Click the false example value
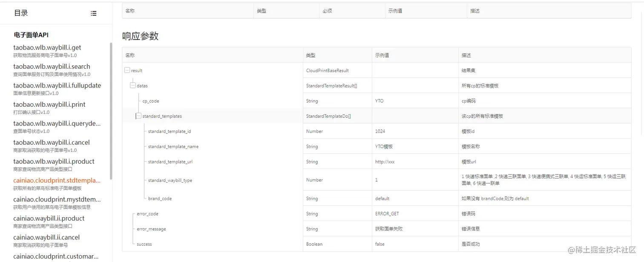Image resolution: width=644 pixels, height=262 pixels. (379, 244)
